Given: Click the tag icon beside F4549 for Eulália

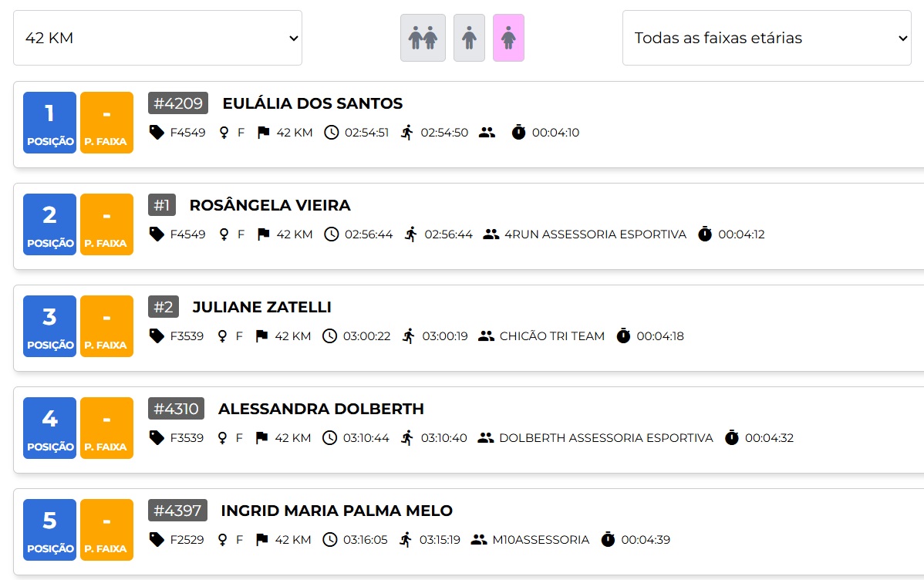Looking at the screenshot, I should [156, 133].
